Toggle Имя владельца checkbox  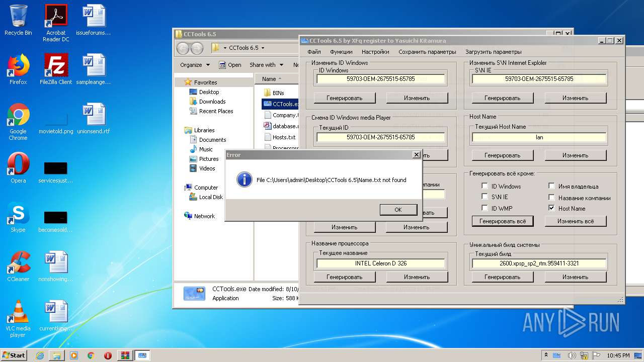[552, 186]
